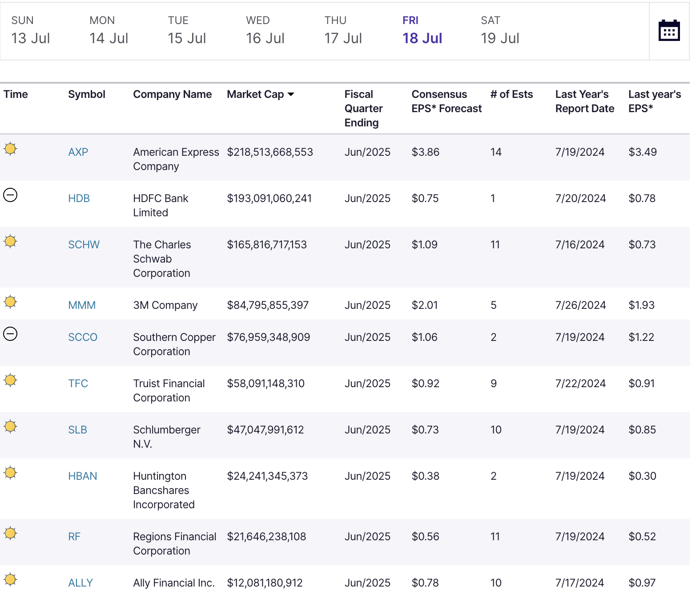Viewport: 700px width, 599px height.
Task: Click Southern Copper Corporation name
Action: [174, 344]
